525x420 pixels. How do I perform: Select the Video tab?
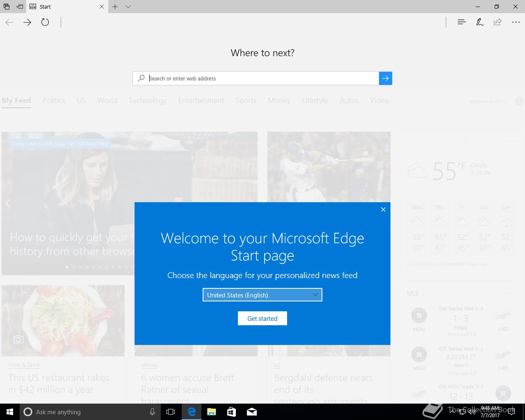coord(379,100)
